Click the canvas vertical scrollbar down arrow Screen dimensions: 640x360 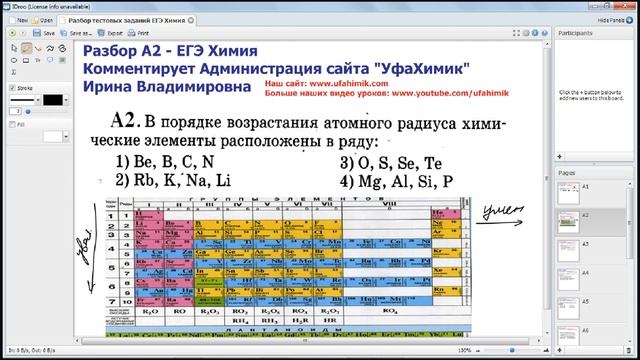547,332
